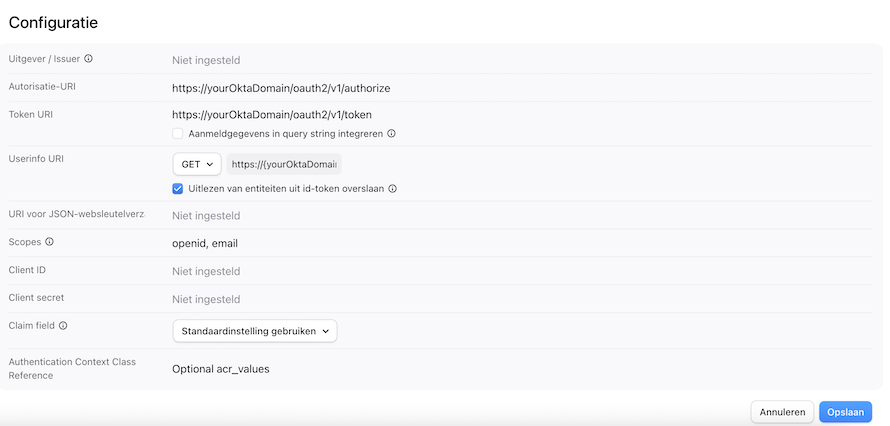The width and height of the screenshot is (890, 426).
Task: Click info icon next to Uitgever / Issuer
Action: coord(89,58)
